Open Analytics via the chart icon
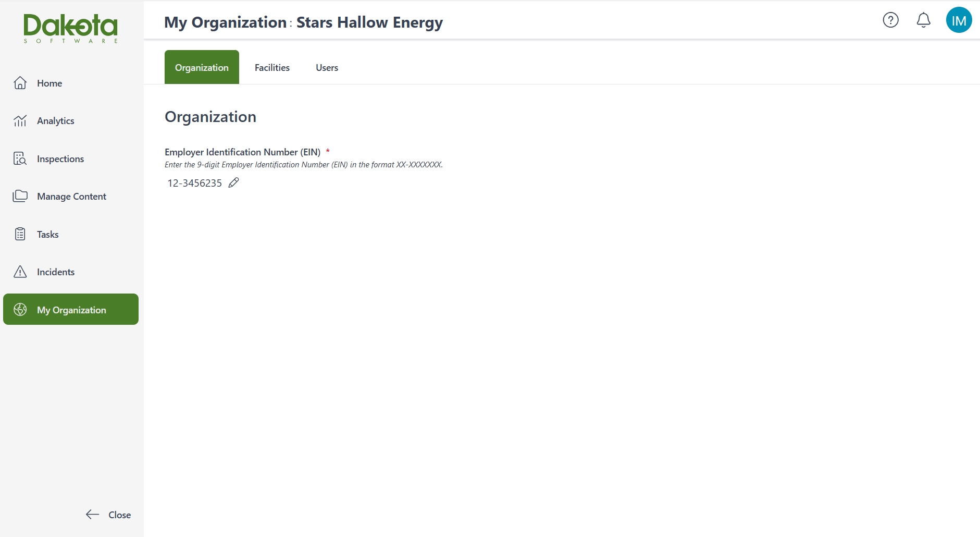The width and height of the screenshot is (980, 537). point(20,121)
